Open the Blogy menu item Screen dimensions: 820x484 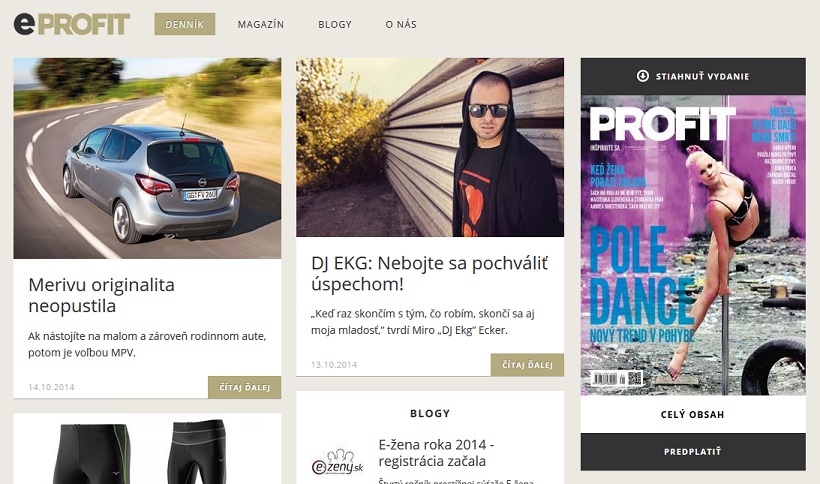(x=335, y=25)
